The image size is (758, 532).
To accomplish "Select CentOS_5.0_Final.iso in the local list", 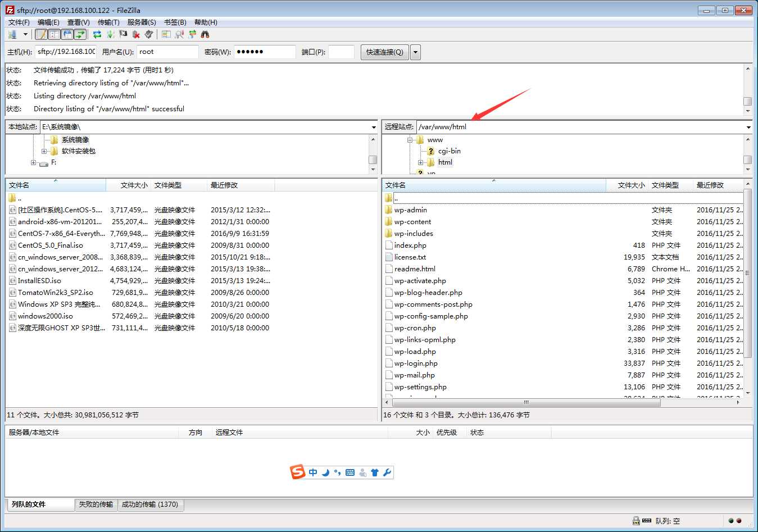I will coord(51,245).
